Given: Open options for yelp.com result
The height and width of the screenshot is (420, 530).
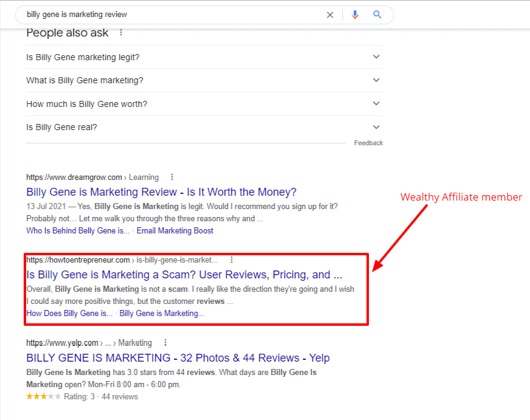Looking at the screenshot, I should click(165, 343).
